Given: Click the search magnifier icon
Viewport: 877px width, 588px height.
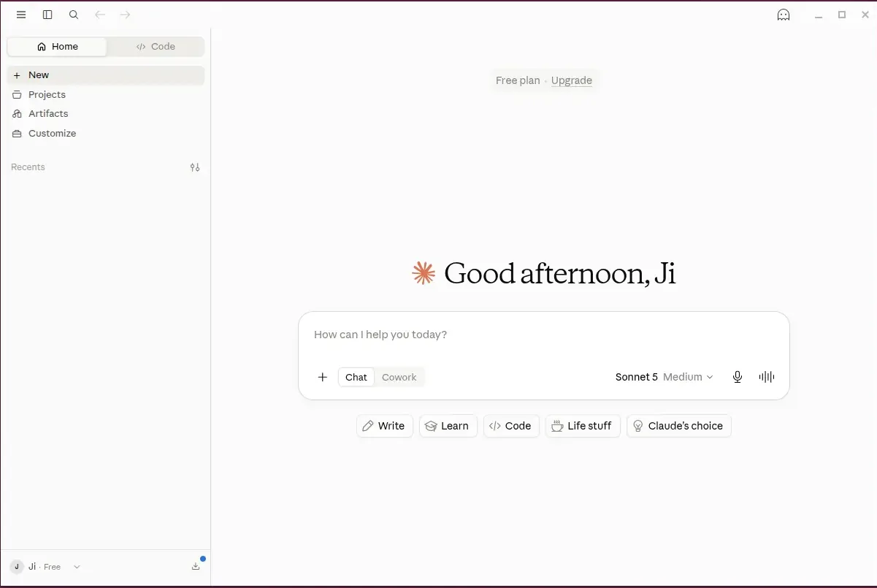Looking at the screenshot, I should 74,15.
